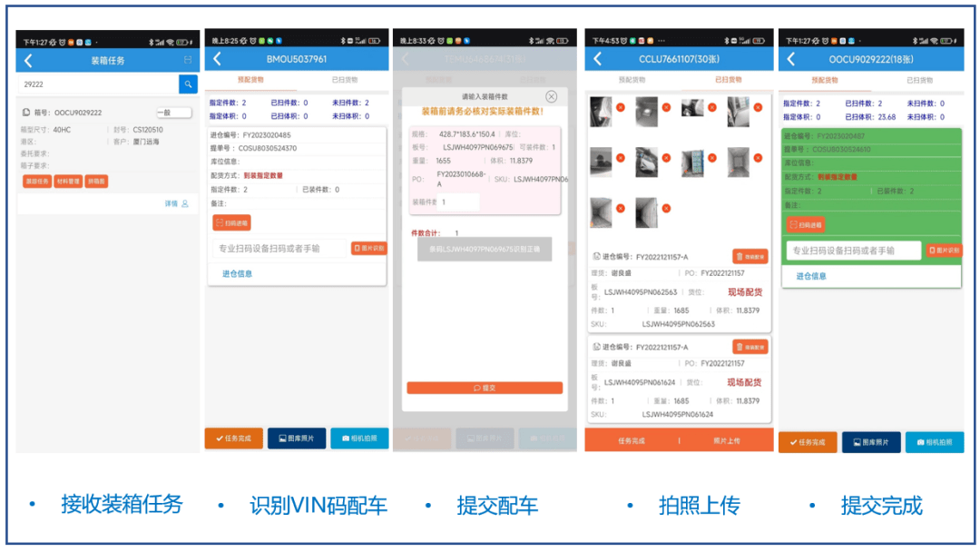The height and width of the screenshot is (552, 980).
Task: Tap 任务完成 in CCLU7661107 bottom bar
Action: coord(632,440)
